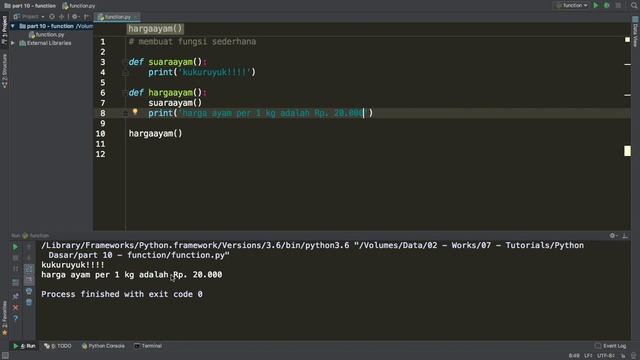The width and height of the screenshot is (640, 360).
Task: Start debugging with the green bug icon
Action: click(607, 6)
